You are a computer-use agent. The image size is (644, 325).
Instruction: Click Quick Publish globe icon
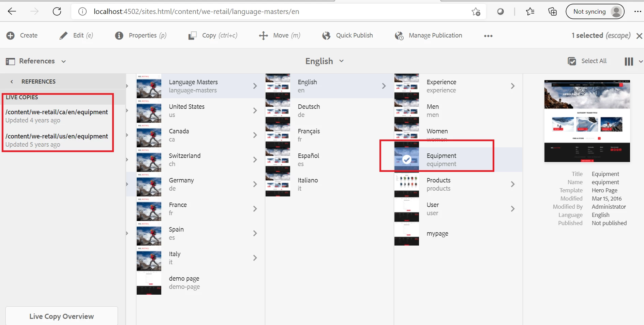[327, 35]
